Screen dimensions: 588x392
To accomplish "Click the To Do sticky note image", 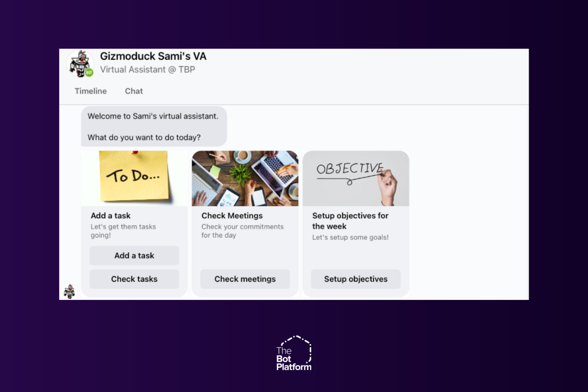I will pos(134,178).
